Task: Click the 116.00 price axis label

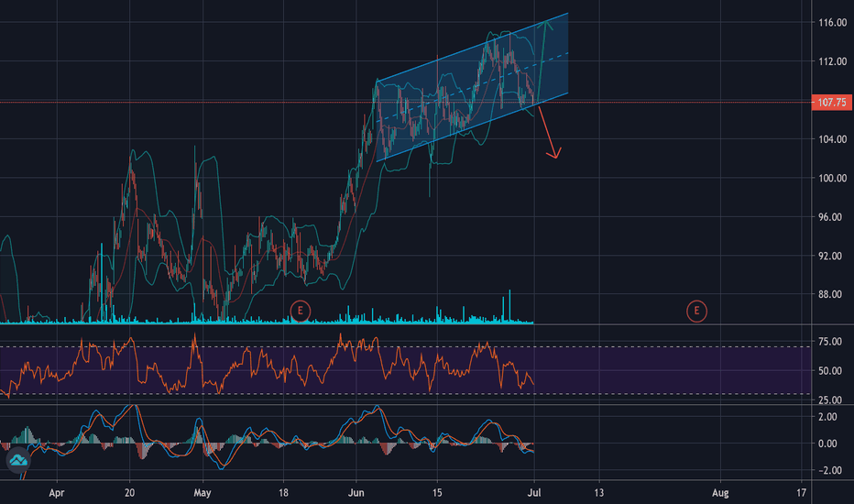Action: tap(832, 22)
